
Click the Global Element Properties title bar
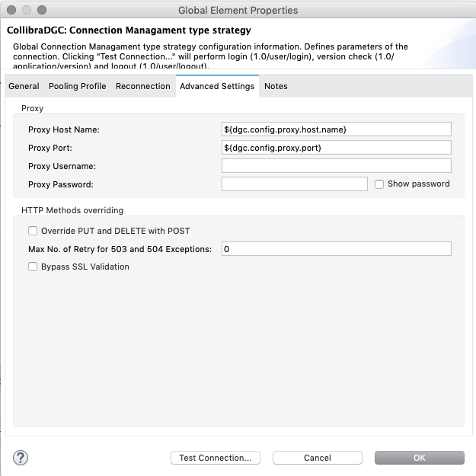coord(238,11)
